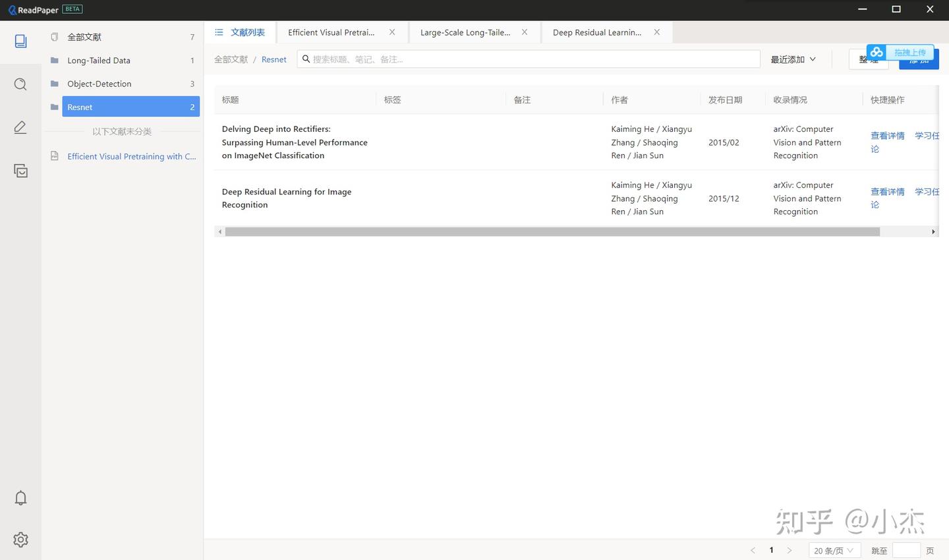Click authors cell of Delving Deep row

tap(652, 142)
